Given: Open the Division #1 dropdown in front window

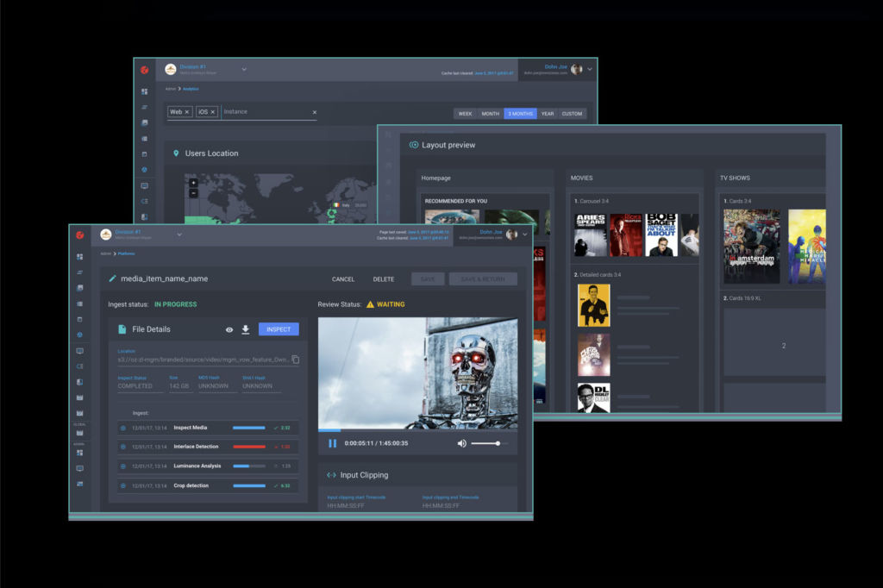Looking at the screenshot, I should (x=179, y=235).
